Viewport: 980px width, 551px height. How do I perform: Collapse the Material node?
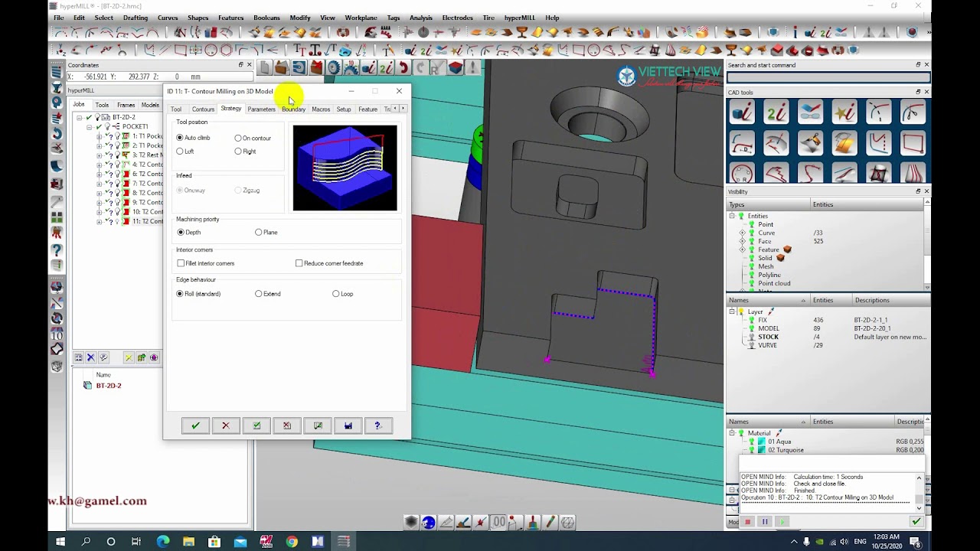(x=732, y=433)
